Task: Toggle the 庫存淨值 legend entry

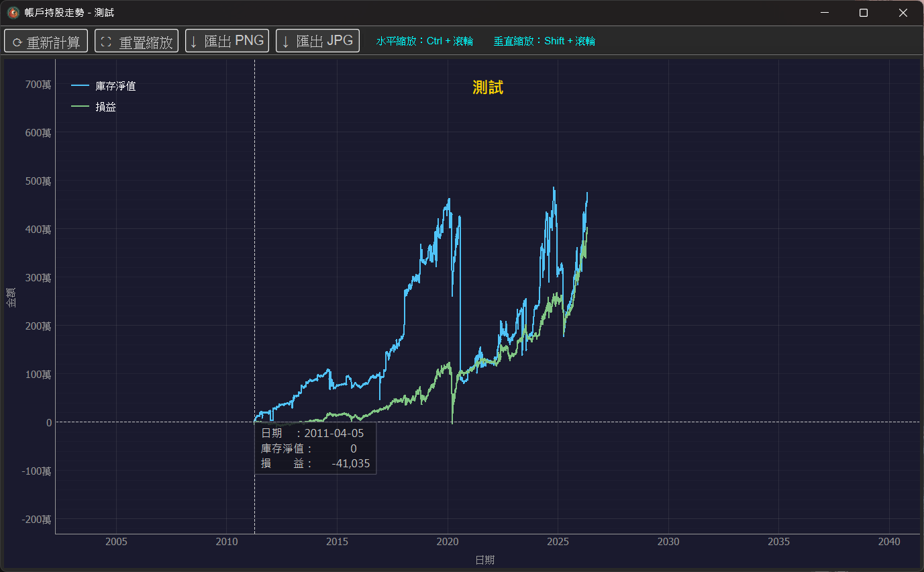Action: coord(115,86)
